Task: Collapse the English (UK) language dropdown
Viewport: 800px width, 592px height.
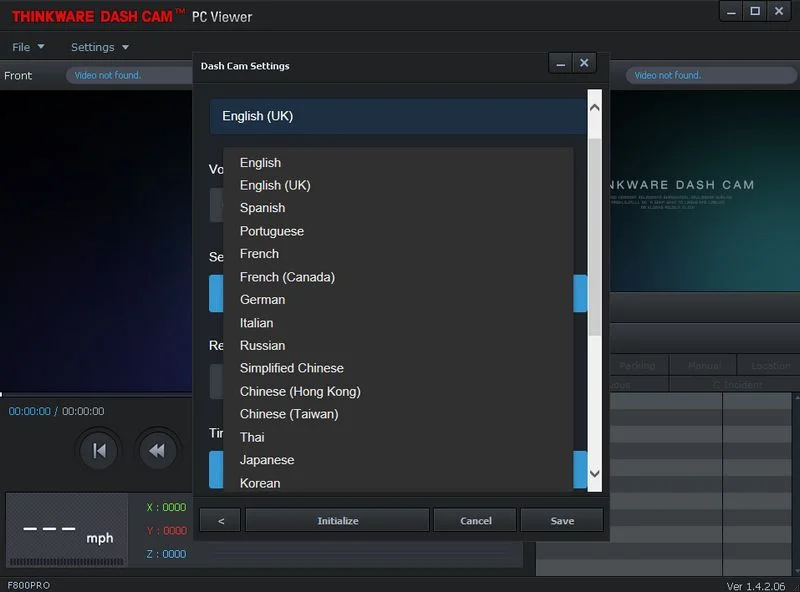Action: coord(398,116)
